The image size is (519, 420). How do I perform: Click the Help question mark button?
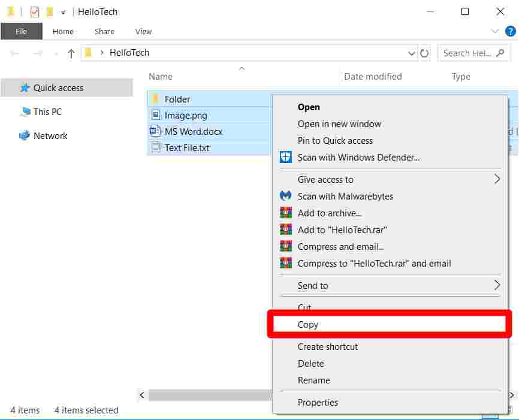tap(510, 31)
